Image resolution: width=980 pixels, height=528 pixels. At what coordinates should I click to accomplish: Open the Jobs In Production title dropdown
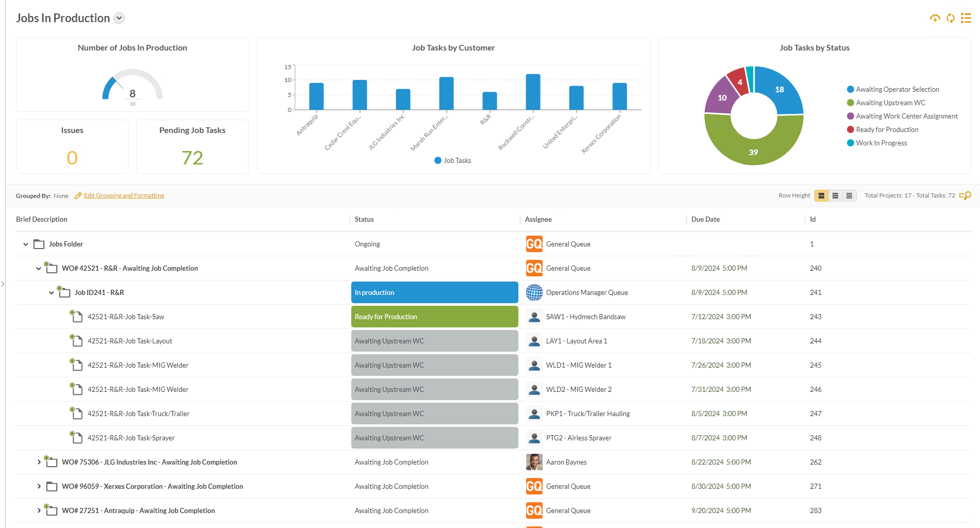[x=119, y=18]
